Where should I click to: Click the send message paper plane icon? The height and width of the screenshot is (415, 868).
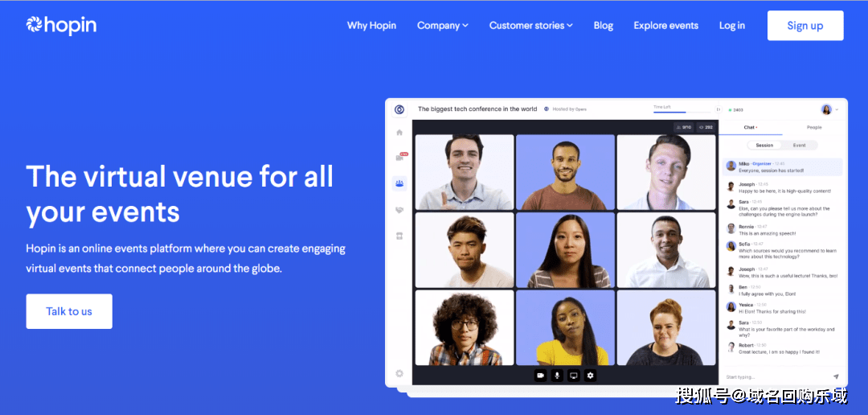coord(836,376)
